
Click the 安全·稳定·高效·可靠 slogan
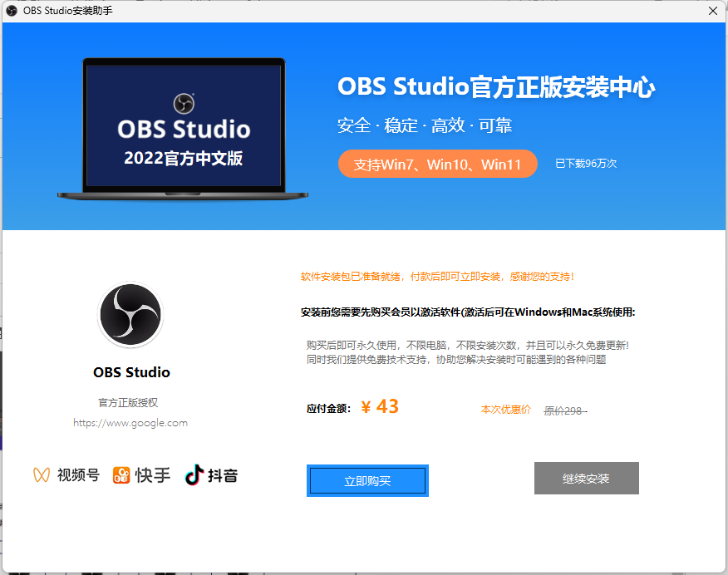click(425, 125)
